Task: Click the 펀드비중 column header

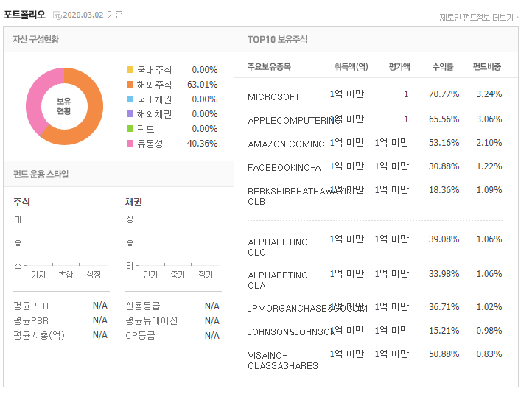Action: point(487,67)
